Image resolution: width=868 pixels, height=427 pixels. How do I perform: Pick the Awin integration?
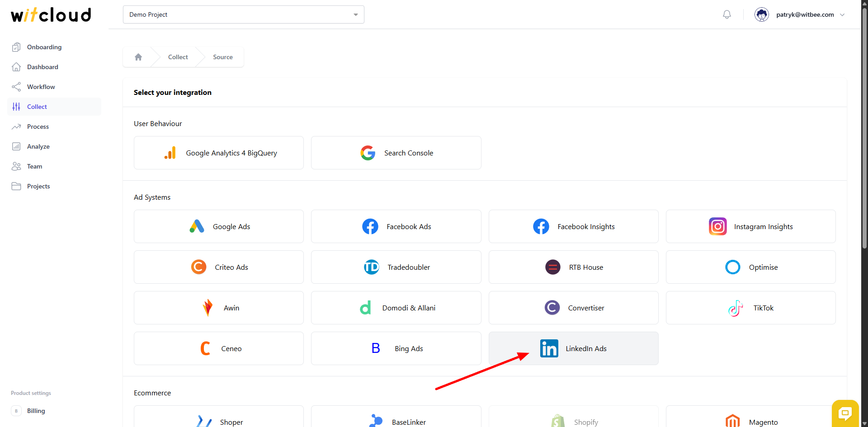click(219, 308)
